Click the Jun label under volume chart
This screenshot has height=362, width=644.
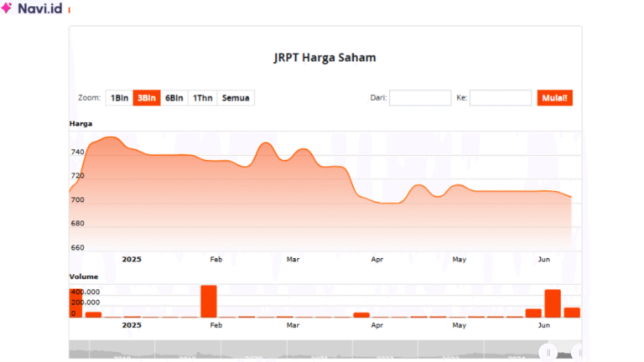543,325
